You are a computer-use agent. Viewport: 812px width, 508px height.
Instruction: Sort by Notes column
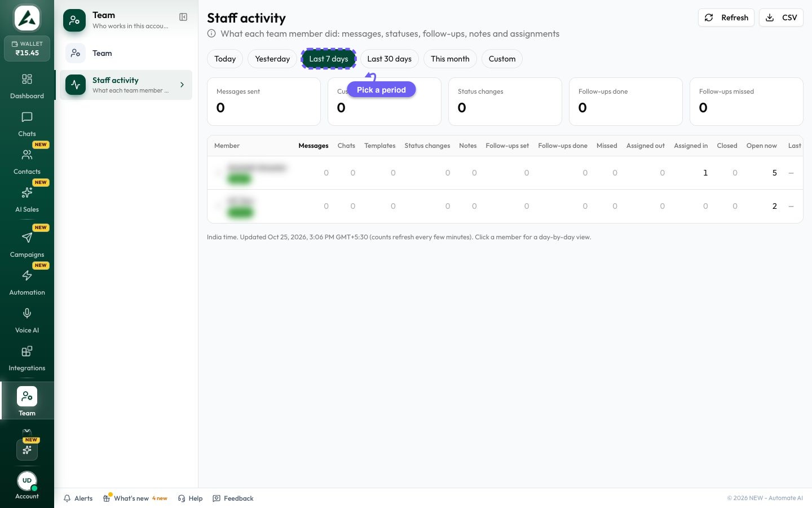(x=468, y=146)
